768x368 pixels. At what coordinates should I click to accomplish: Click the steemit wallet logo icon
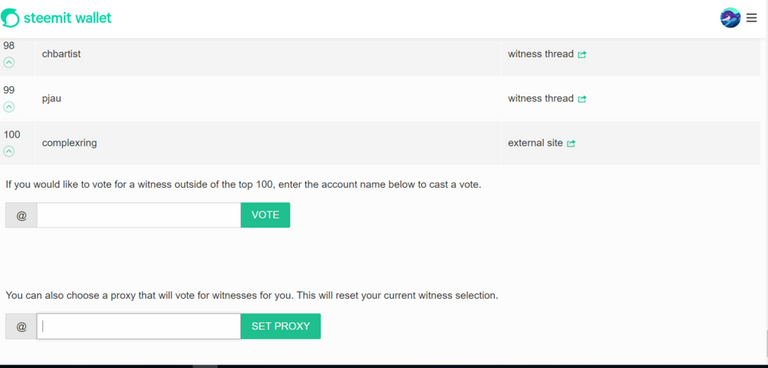click(10, 18)
